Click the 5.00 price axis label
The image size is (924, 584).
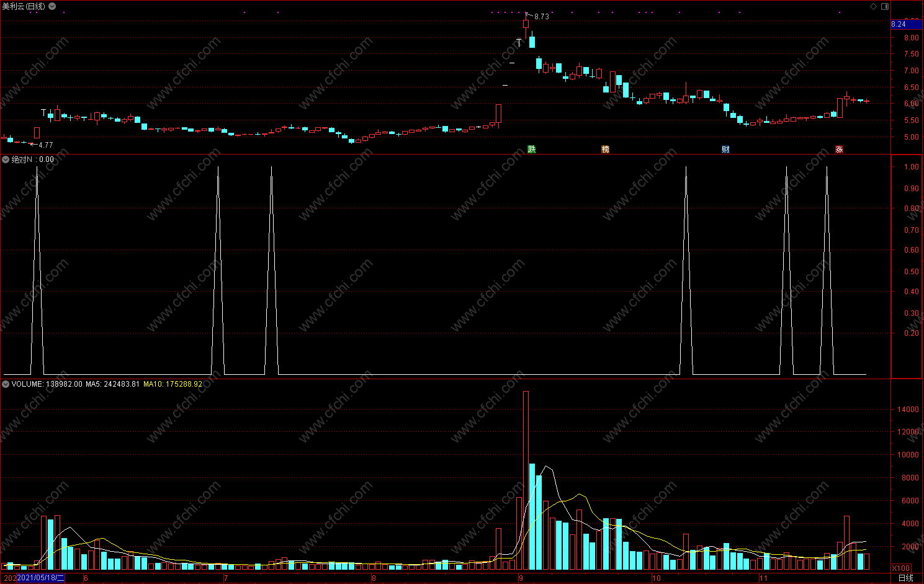click(911, 137)
